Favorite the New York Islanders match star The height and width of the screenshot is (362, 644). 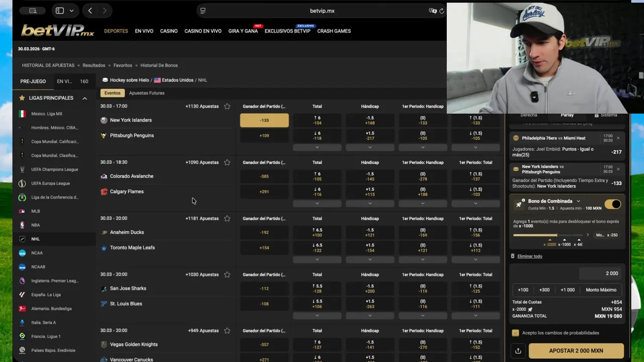(x=227, y=106)
